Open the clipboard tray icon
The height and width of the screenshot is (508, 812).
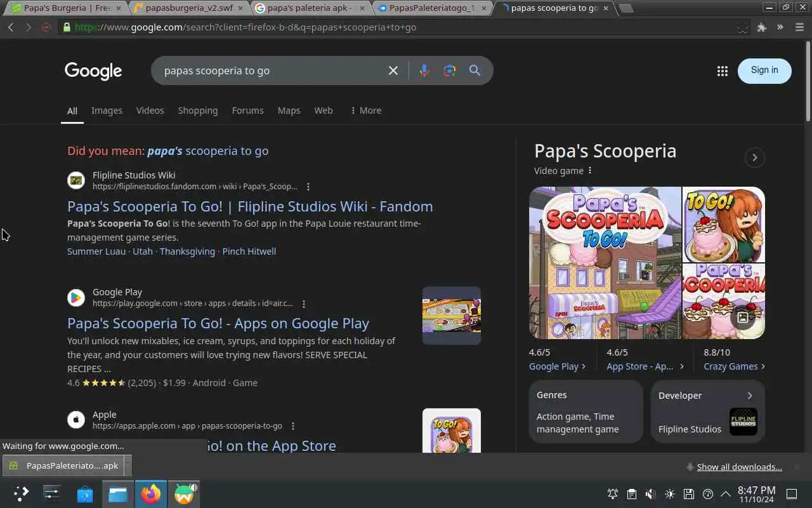pyautogui.click(x=632, y=494)
